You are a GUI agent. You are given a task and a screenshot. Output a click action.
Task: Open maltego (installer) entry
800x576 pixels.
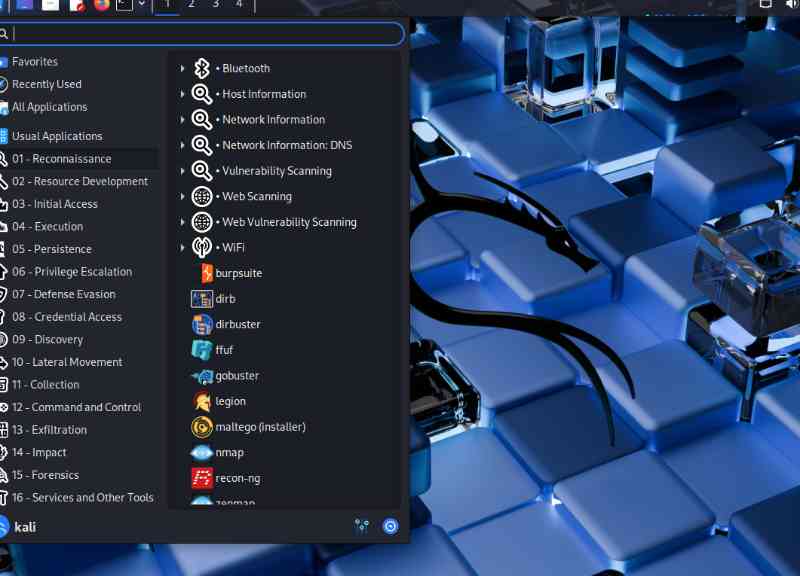point(248,427)
